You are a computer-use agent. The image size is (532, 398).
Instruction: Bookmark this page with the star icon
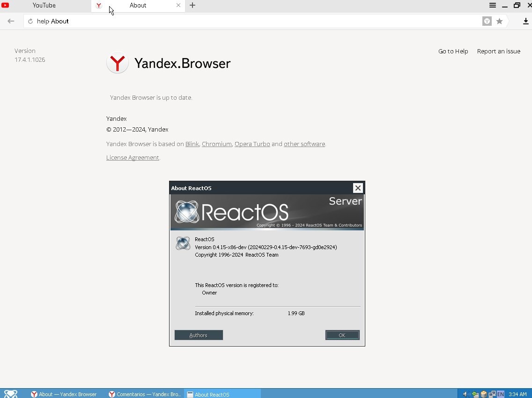click(499, 21)
